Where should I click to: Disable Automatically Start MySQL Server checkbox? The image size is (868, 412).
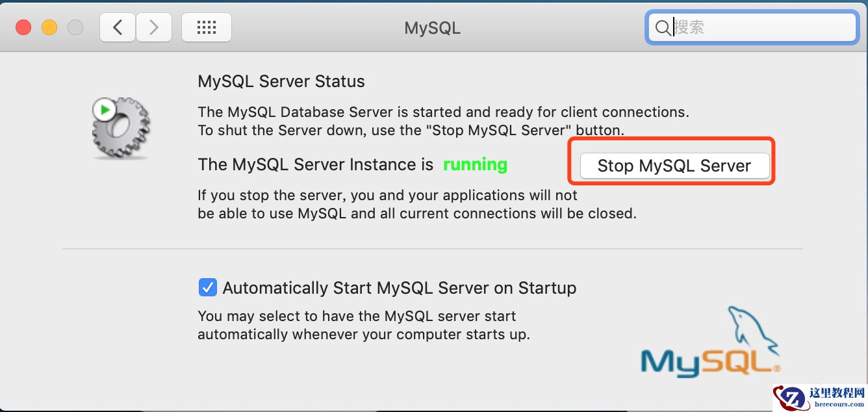[x=207, y=287]
